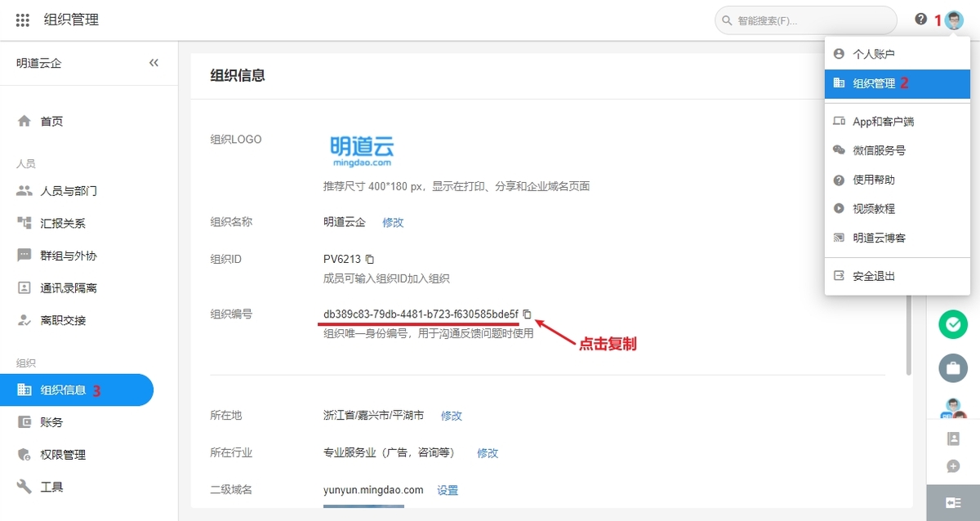Screen dimensions: 980x521
Task: Open the address book icon
Action: coord(953,439)
